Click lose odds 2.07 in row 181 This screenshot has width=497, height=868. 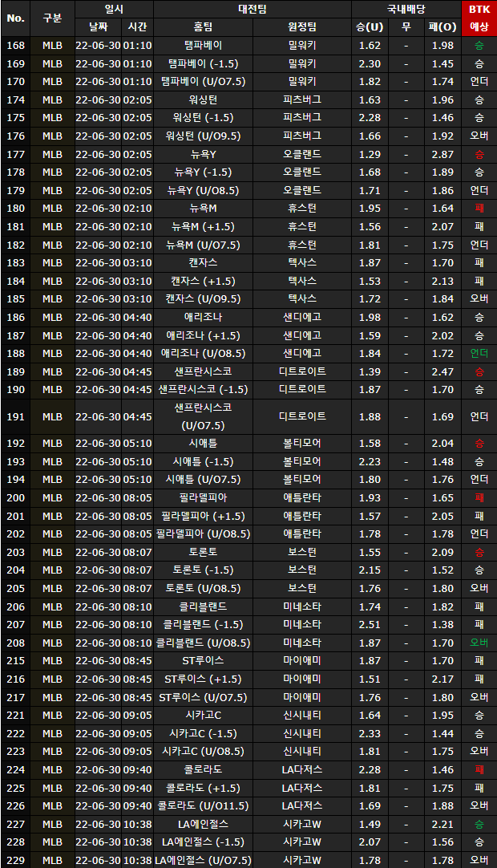(x=442, y=227)
